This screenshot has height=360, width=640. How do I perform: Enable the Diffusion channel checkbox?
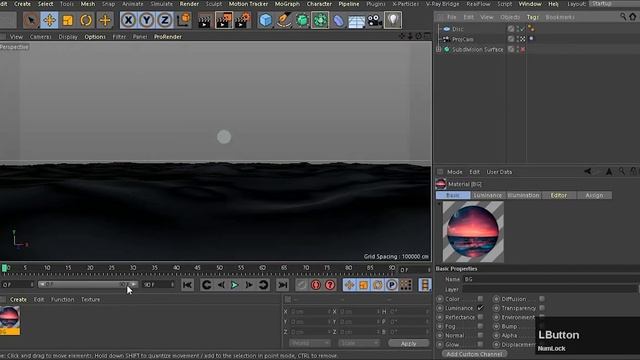click(x=542, y=299)
